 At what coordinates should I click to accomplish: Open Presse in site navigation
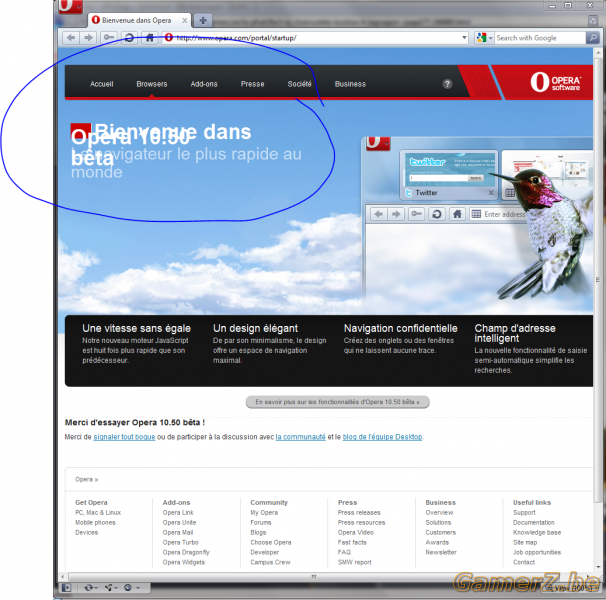coord(252,84)
